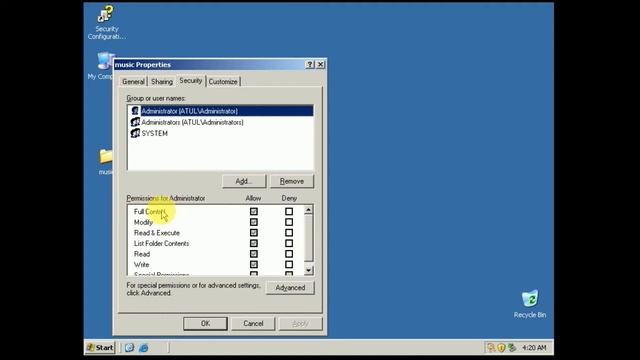
Task: Open the Start menu
Action: 100,348
